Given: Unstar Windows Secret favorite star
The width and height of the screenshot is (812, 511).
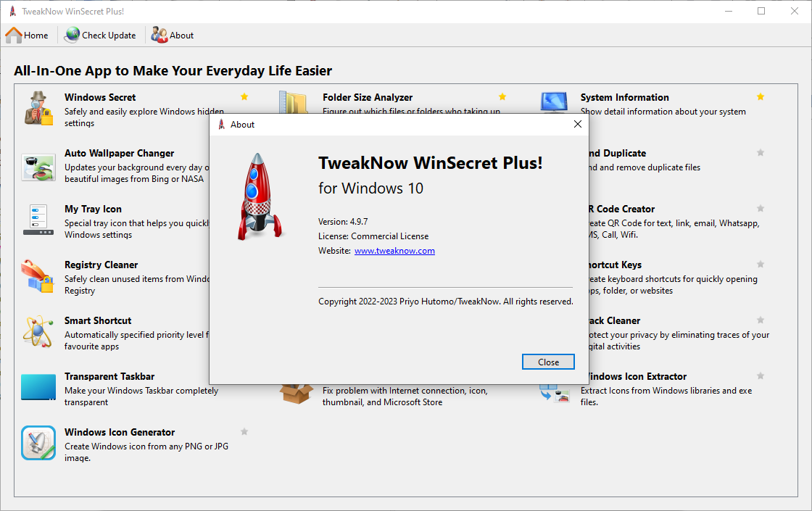Looking at the screenshot, I should pyautogui.click(x=244, y=97).
